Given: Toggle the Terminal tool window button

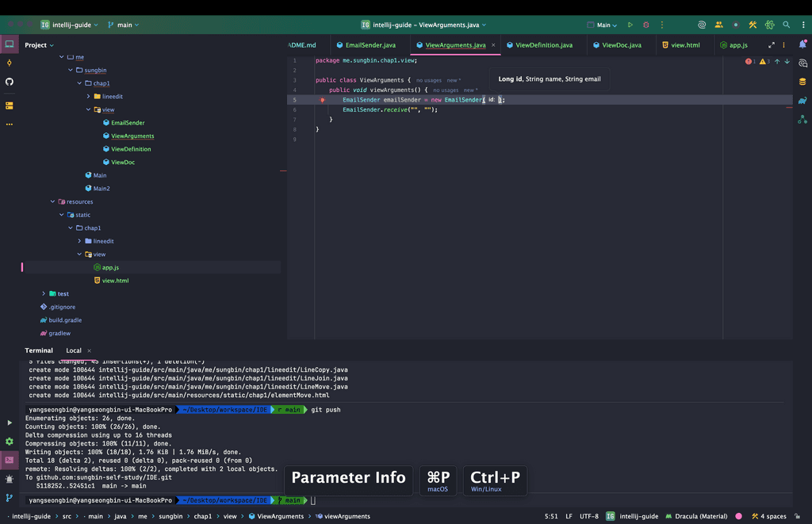Looking at the screenshot, I should tap(10, 460).
